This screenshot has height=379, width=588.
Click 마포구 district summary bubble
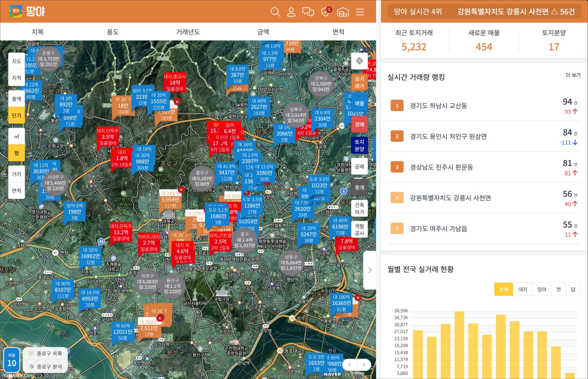pyautogui.click(x=147, y=282)
